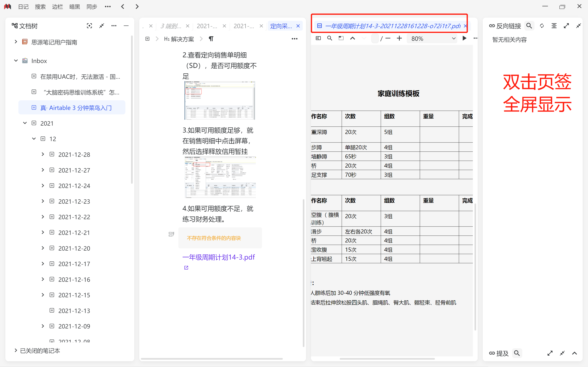Collapse the Inbox notebook

tap(16, 61)
